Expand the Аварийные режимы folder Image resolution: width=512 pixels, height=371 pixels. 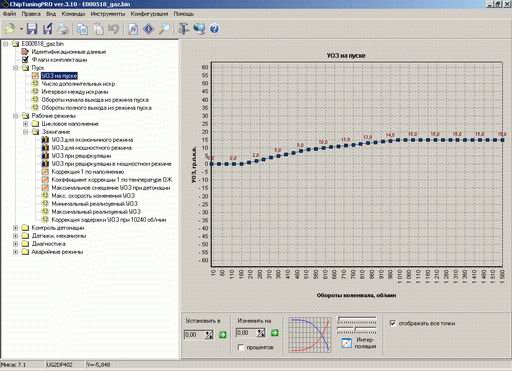(x=16, y=252)
